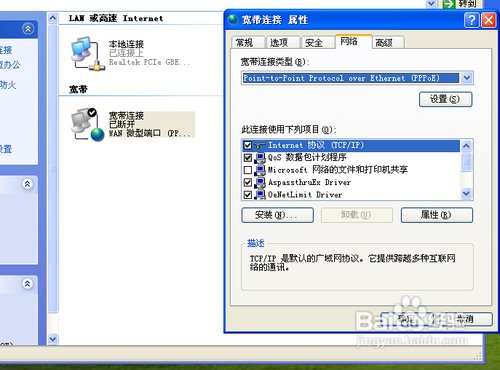Click the PPPoE connection type combo box

coord(357,78)
